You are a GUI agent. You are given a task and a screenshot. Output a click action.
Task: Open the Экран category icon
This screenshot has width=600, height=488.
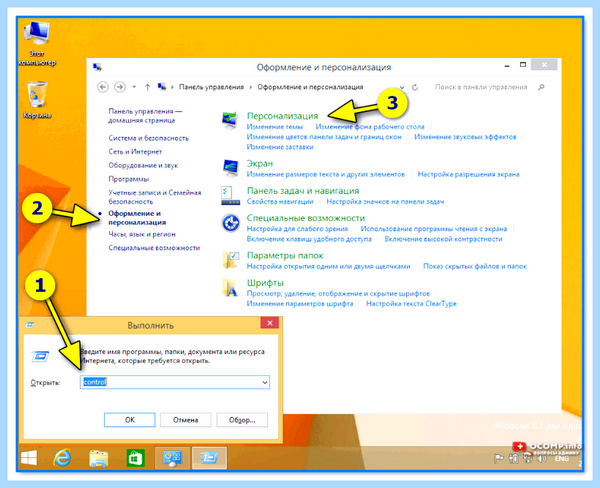pyautogui.click(x=231, y=168)
